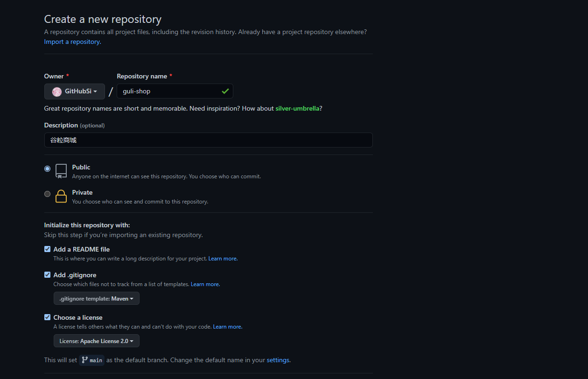Click the Private lock icon
The height and width of the screenshot is (379, 588).
click(61, 196)
